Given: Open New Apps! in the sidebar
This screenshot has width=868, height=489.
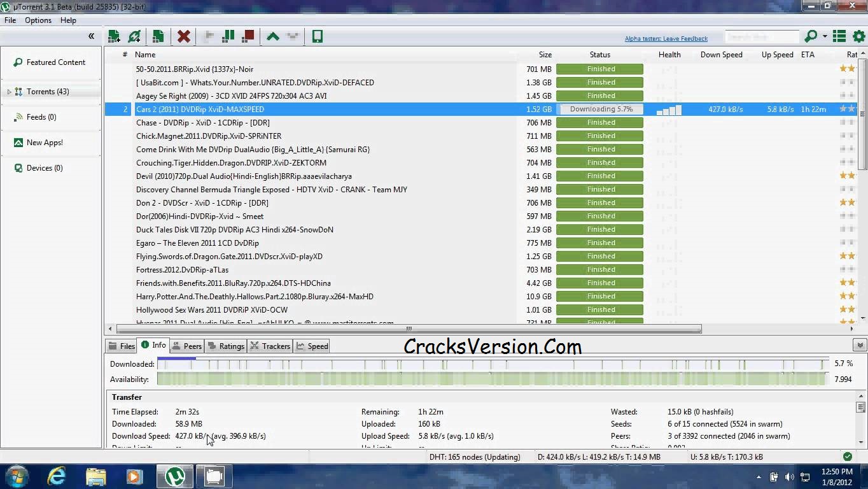Looking at the screenshot, I should coord(38,143).
